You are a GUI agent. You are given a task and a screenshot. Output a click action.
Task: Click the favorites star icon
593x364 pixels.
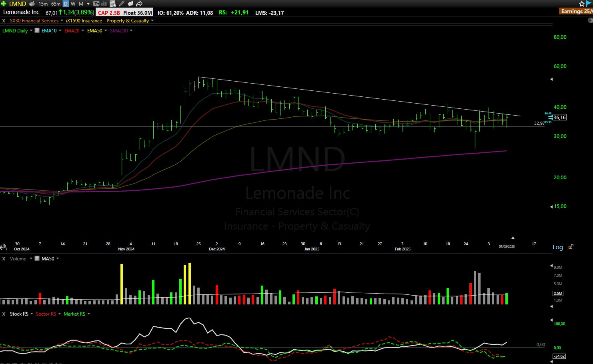(582, 4)
